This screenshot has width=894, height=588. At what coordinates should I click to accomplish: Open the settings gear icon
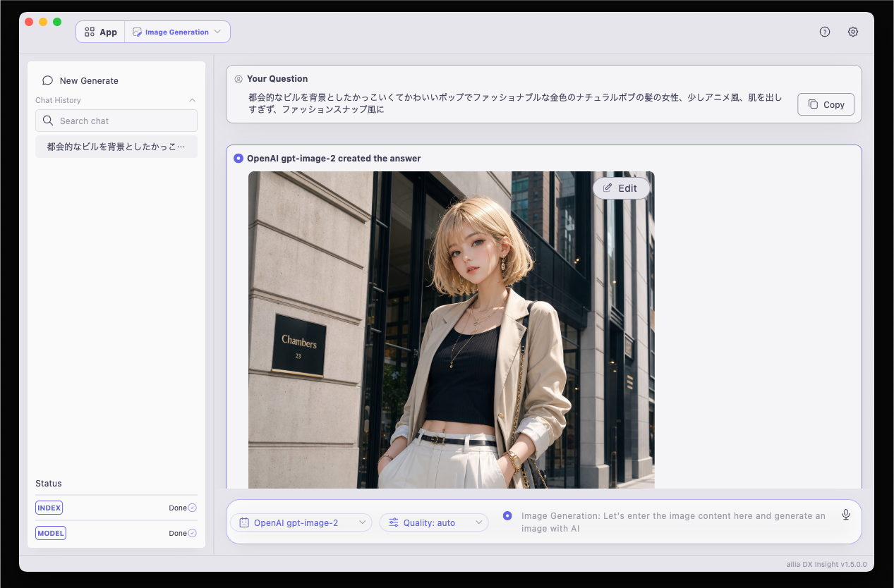(853, 32)
